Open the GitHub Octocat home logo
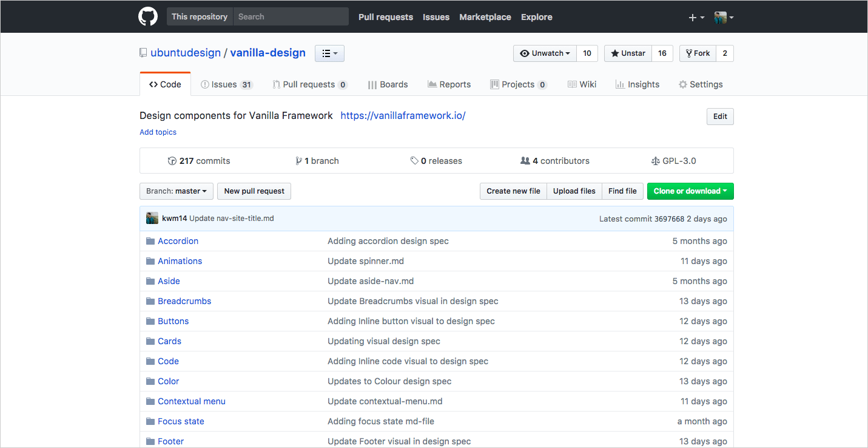The width and height of the screenshot is (868, 448). tap(148, 16)
